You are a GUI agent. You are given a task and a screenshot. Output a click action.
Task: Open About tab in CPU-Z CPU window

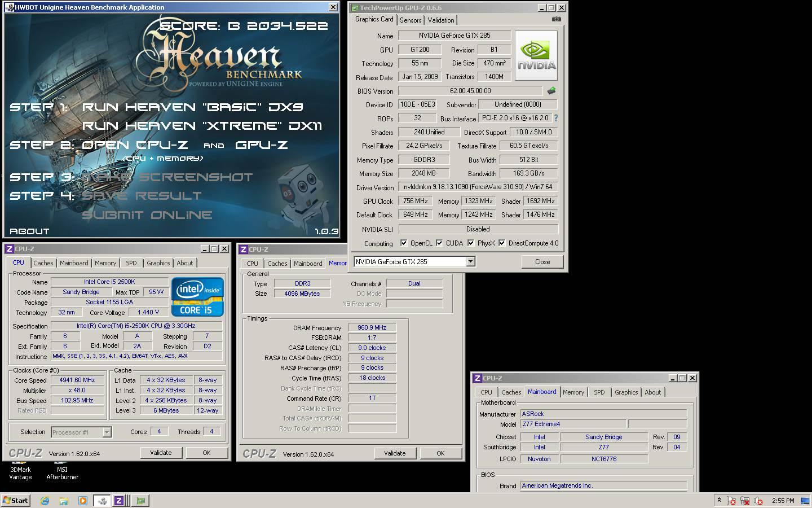click(x=185, y=263)
